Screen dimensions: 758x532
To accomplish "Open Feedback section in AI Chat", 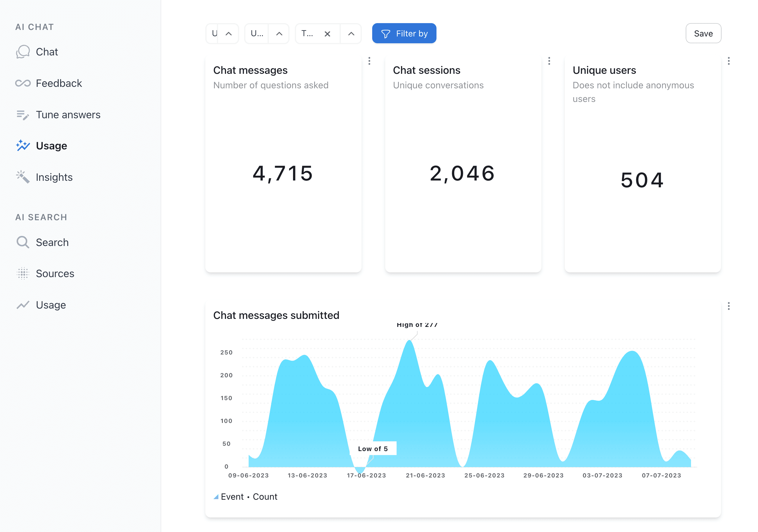I will [x=59, y=83].
